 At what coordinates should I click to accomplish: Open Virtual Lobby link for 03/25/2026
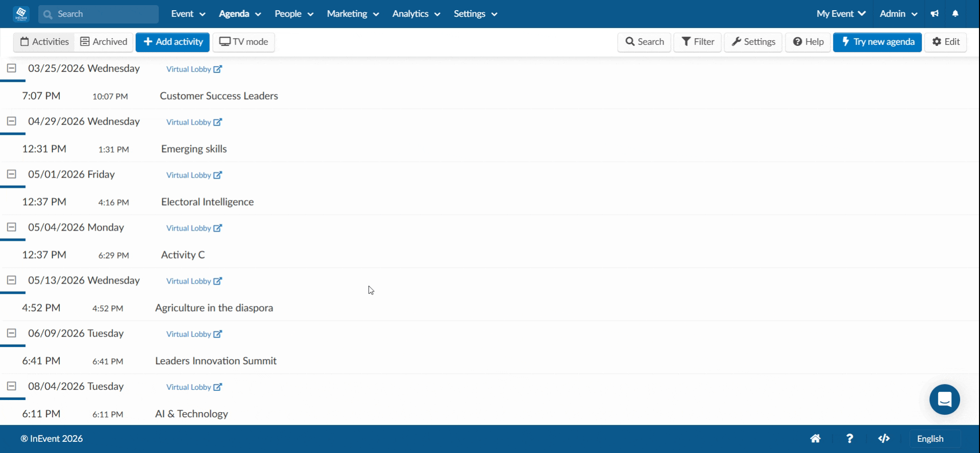point(194,69)
